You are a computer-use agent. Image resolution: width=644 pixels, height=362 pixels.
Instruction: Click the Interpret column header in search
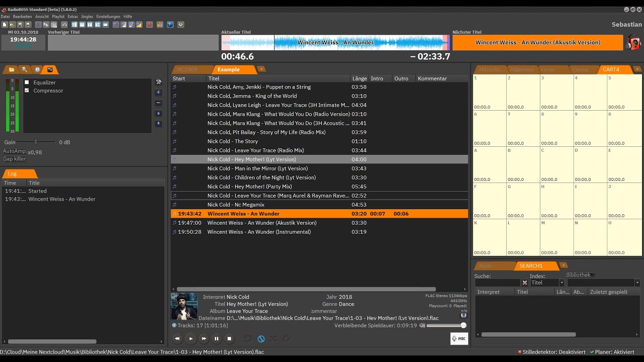pyautogui.click(x=495, y=292)
